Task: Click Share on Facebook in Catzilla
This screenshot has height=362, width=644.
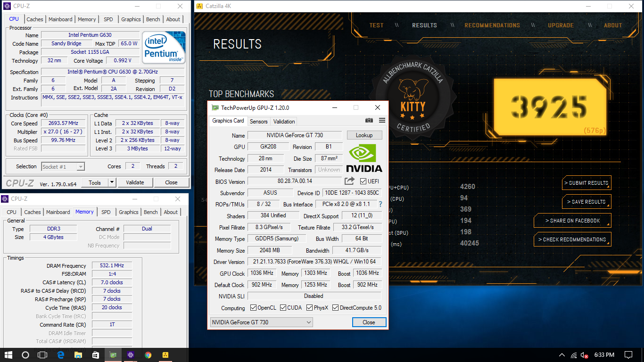Action: tap(572, 221)
